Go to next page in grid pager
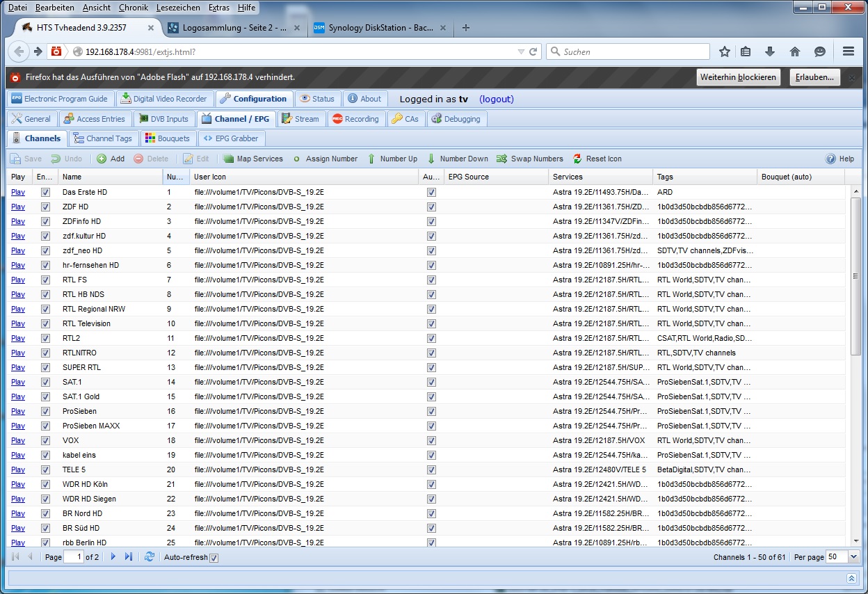The width and height of the screenshot is (868, 594). point(113,557)
